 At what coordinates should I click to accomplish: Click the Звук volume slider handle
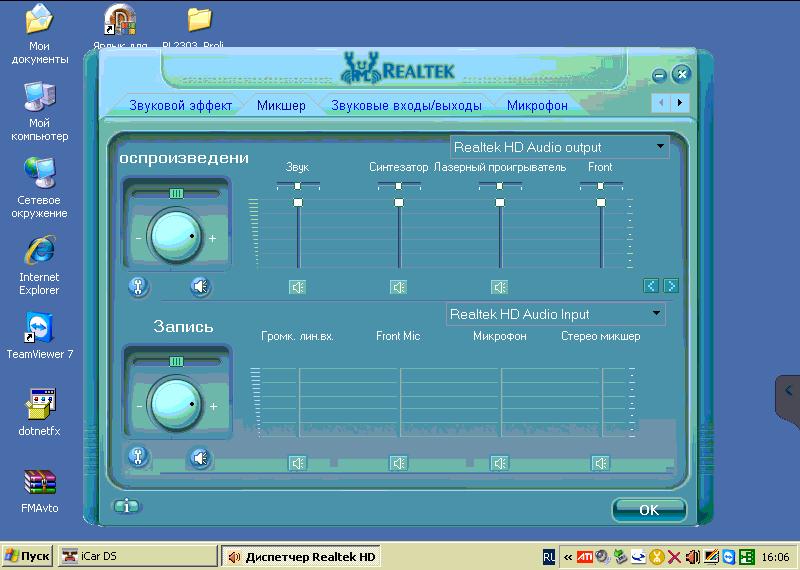[298, 203]
